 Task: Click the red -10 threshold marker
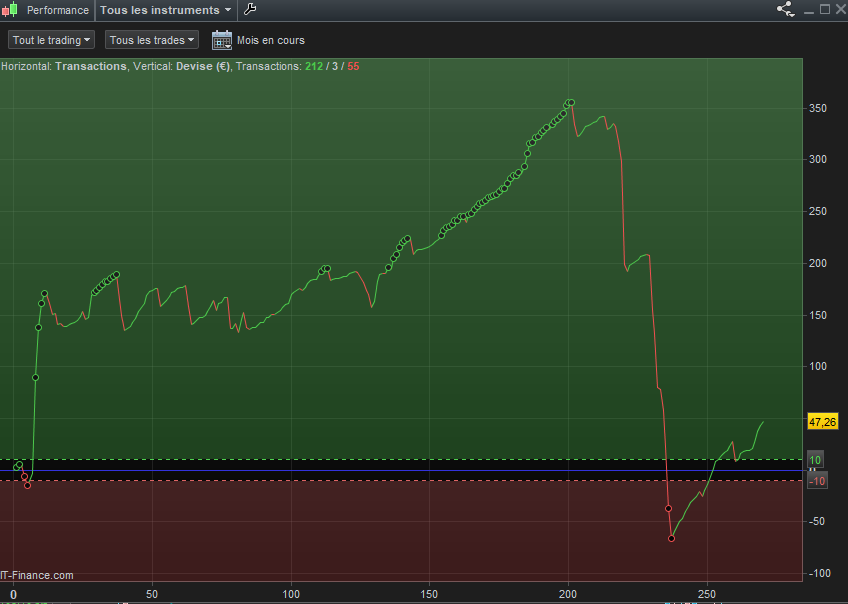[x=817, y=481]
